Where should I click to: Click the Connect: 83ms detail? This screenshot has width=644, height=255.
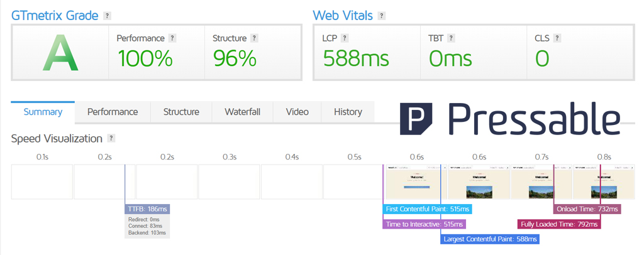click(x=145, y=226)
